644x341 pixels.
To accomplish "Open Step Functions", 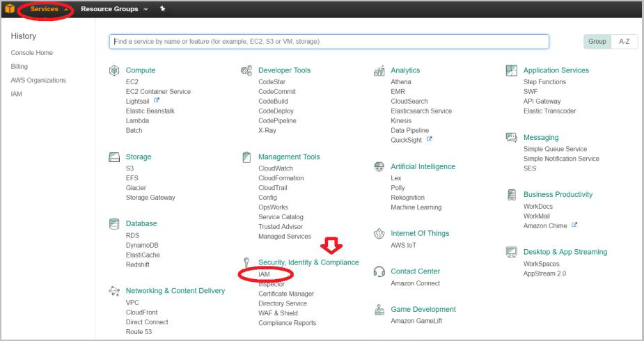I will pos(544,81).
